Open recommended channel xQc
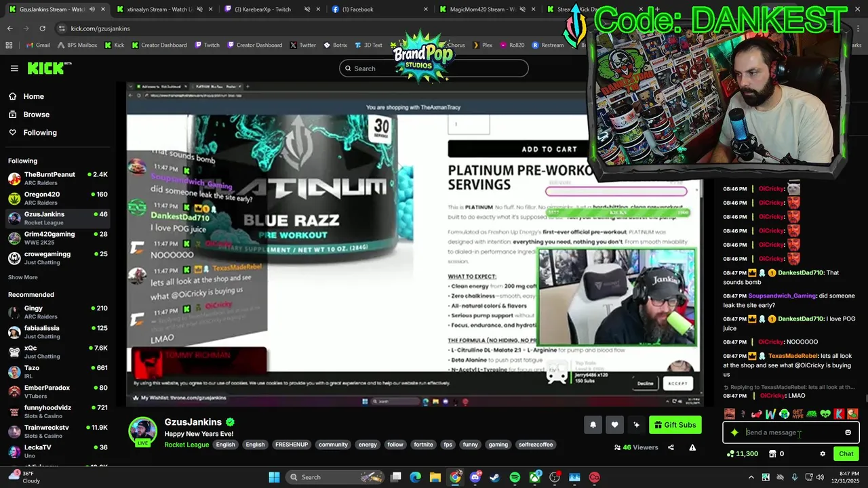 (58, 352)
